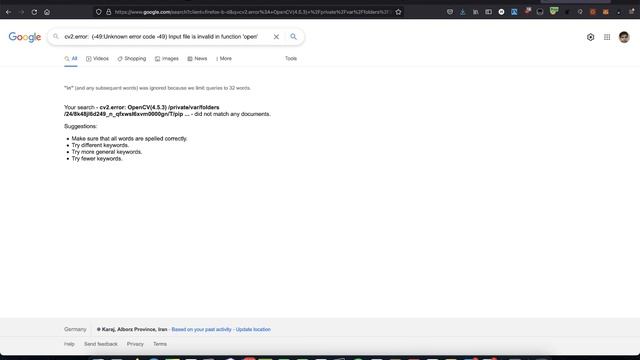Submit search with magnifier button
Screen dimensions: 640x360
[293, 37]
